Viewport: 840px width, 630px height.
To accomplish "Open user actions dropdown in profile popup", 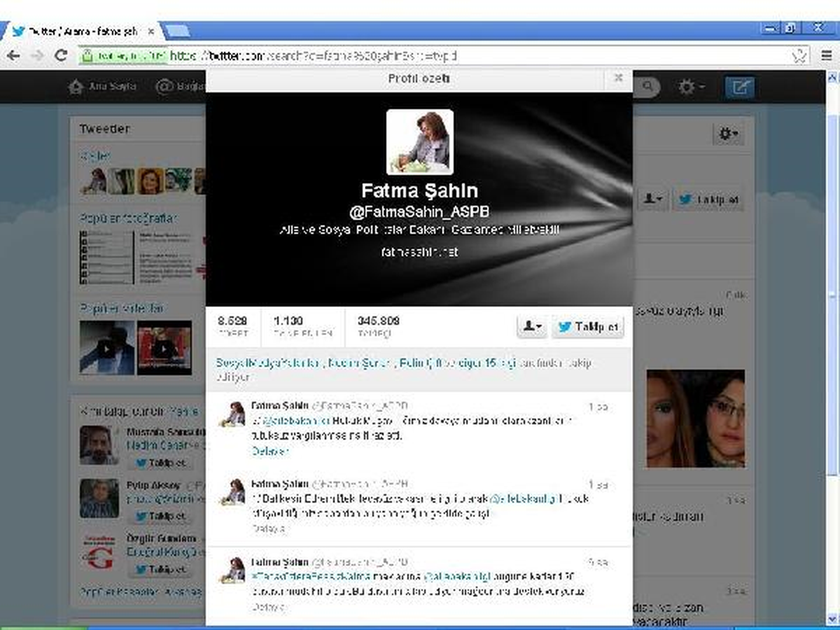I will click(532, 327).
